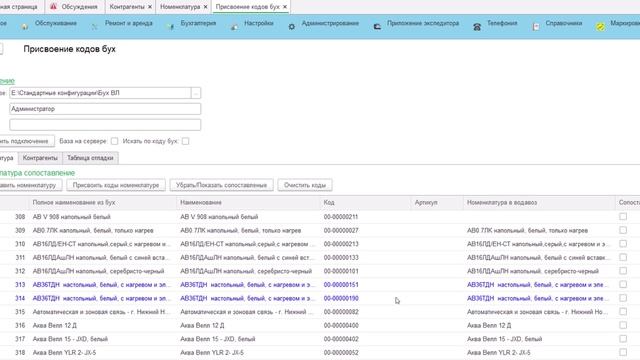Click Присвоить коды номенклатуре button
This screenshot has width=640, height=360.
[x=116, y=185]
